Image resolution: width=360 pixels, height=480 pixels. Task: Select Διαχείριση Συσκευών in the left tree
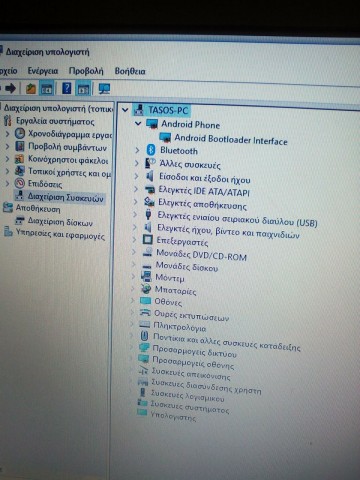point(65,197)
